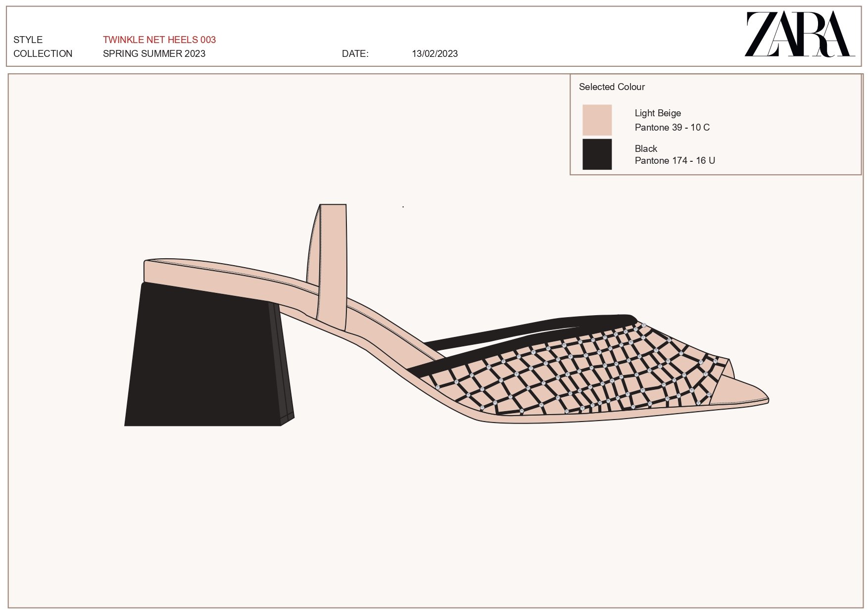Screen dimensions: 868x614
Task: Click the COLLECTION label
Action: 43,53
